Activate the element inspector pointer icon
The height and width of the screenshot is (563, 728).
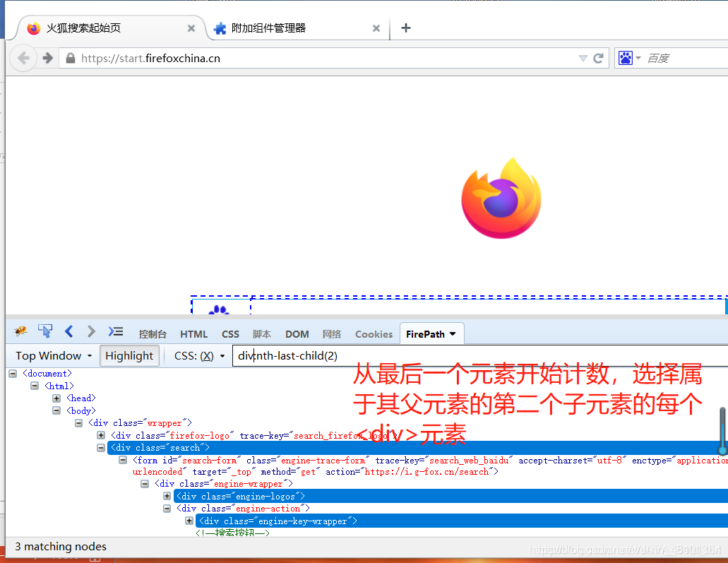click(x=45, y=331)
